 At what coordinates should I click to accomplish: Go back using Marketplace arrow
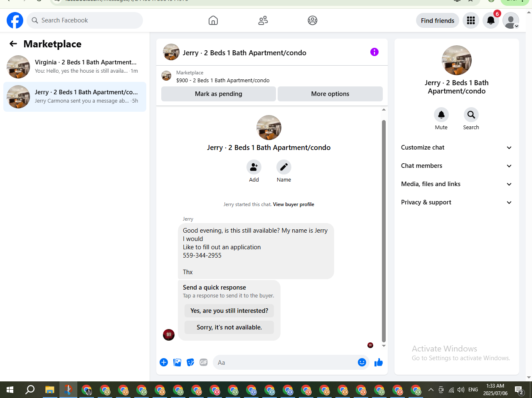[x=13, y=44]
